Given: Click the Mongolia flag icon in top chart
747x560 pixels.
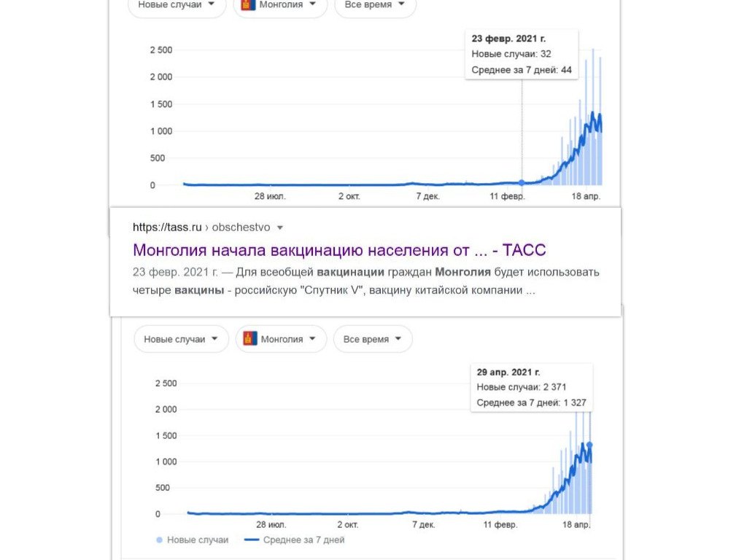Looking at the screenshot, I should click(248, 5).
